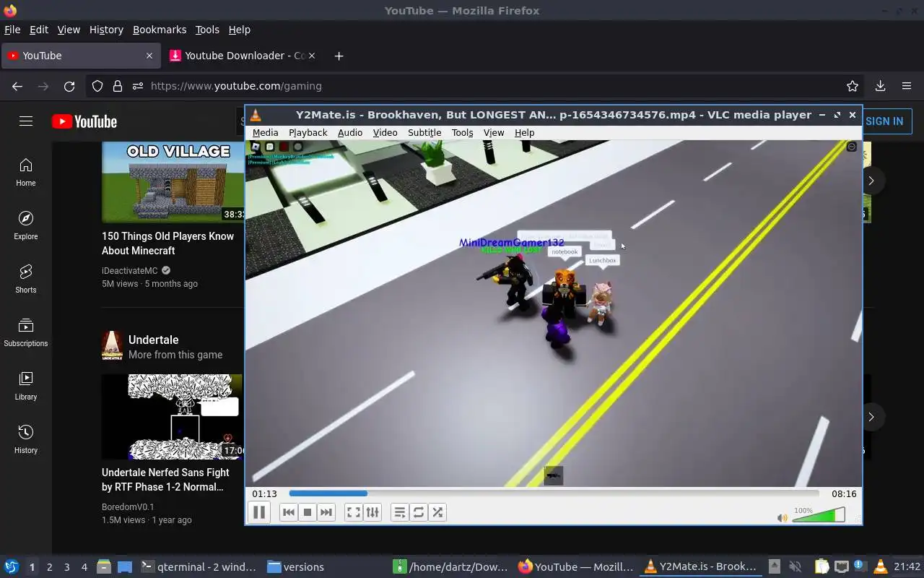Viewport: 924px width, 578px height.
Task: Open Firefox Bookmarks menu
Action: coord(160,30)
